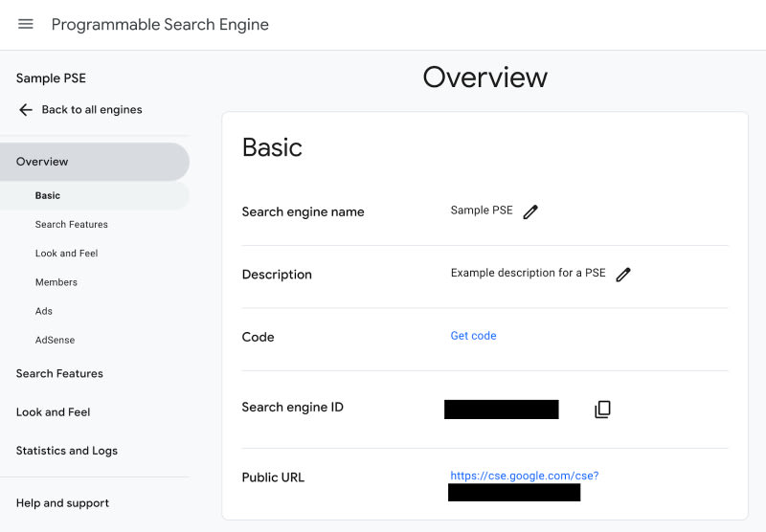
Task: Click the Programmable Search Engine title
Action: [160, 25]
